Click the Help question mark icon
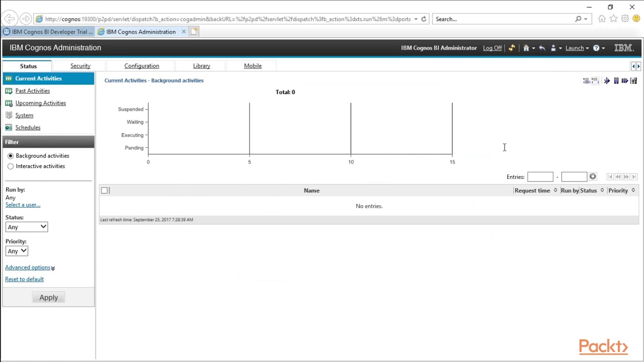Viewport: 644px width, 362px height. pos(596,48)
